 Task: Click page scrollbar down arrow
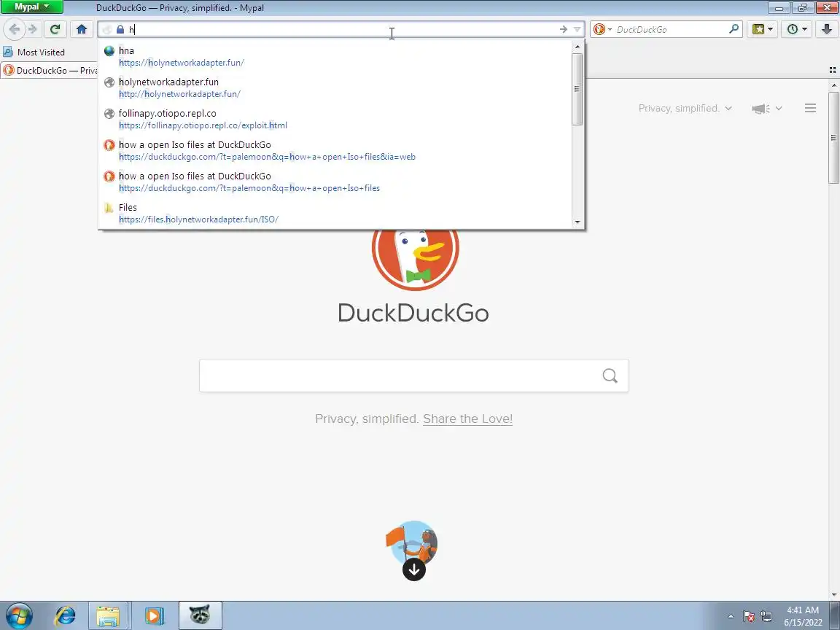(833, 595)
